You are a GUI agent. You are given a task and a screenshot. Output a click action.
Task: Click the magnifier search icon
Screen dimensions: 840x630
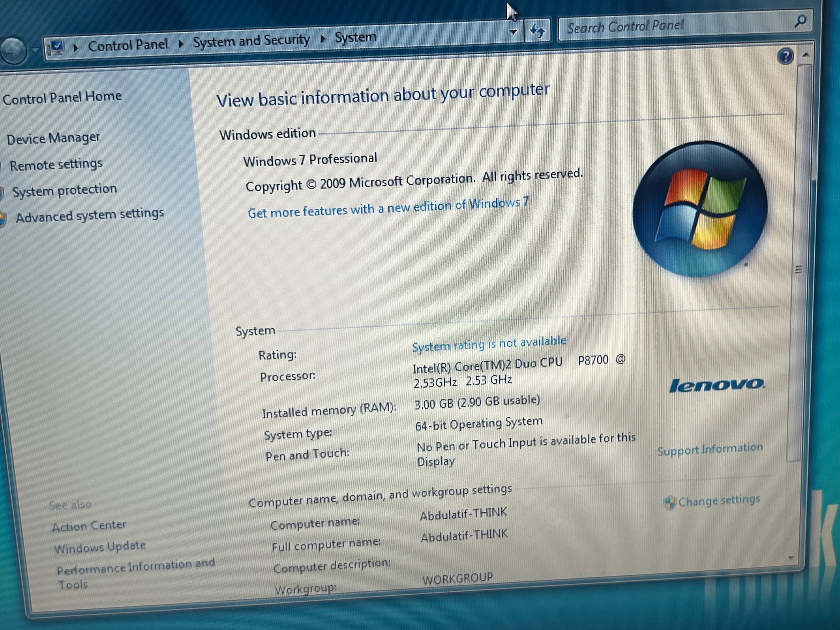coord(800,21)
